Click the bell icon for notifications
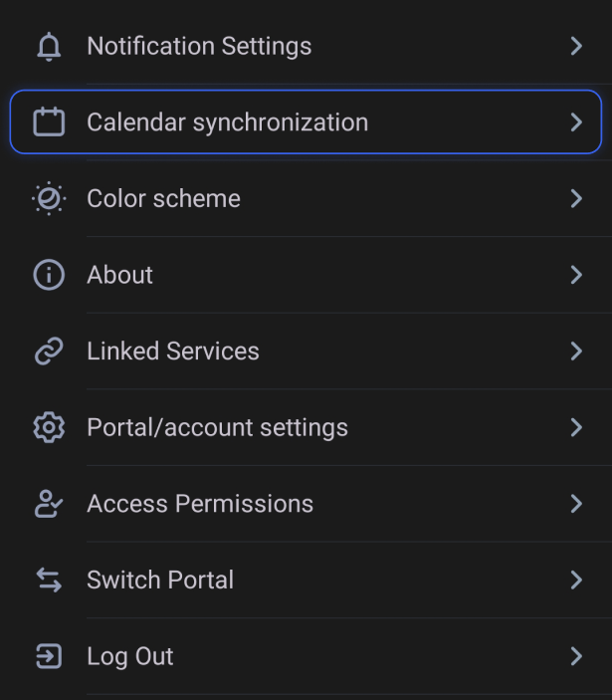The height and width of the screenshot is (700, 612). [49, 47]
